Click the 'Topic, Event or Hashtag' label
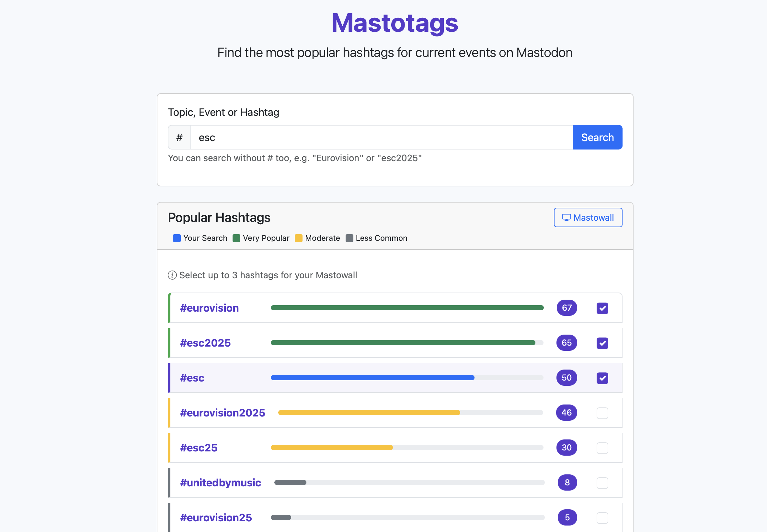This screenshot has width=767, height=532. click(x=223, y=112)
